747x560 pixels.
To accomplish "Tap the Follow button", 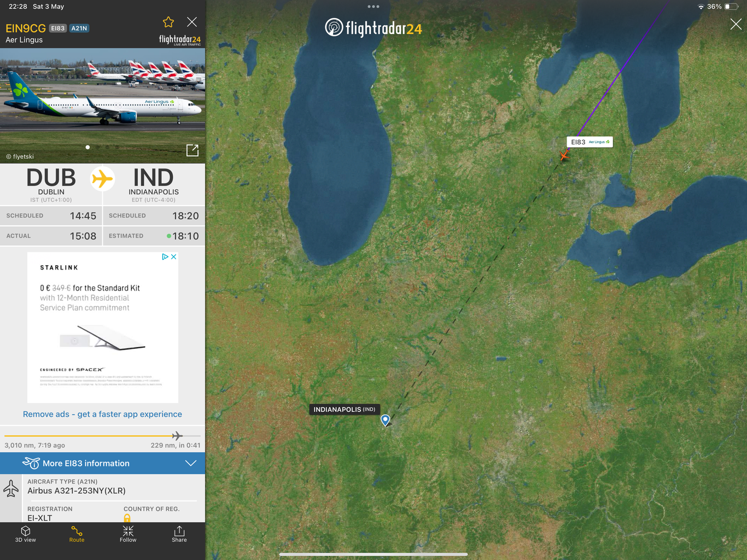I will (x=128, y=534).
